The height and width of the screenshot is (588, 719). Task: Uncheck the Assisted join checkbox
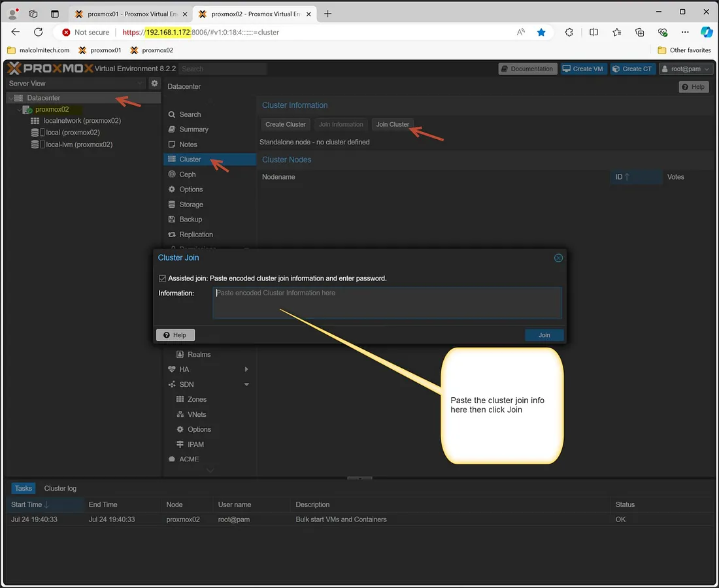tap(161, 278)
